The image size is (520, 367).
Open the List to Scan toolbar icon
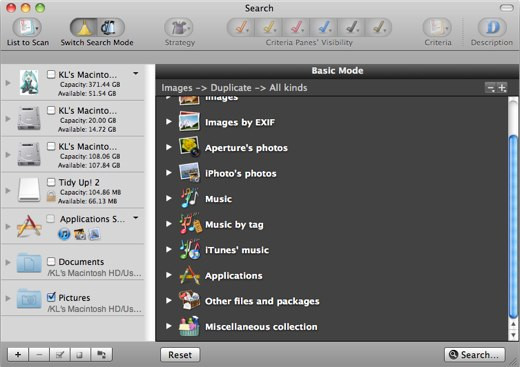(x=27, y=27)
